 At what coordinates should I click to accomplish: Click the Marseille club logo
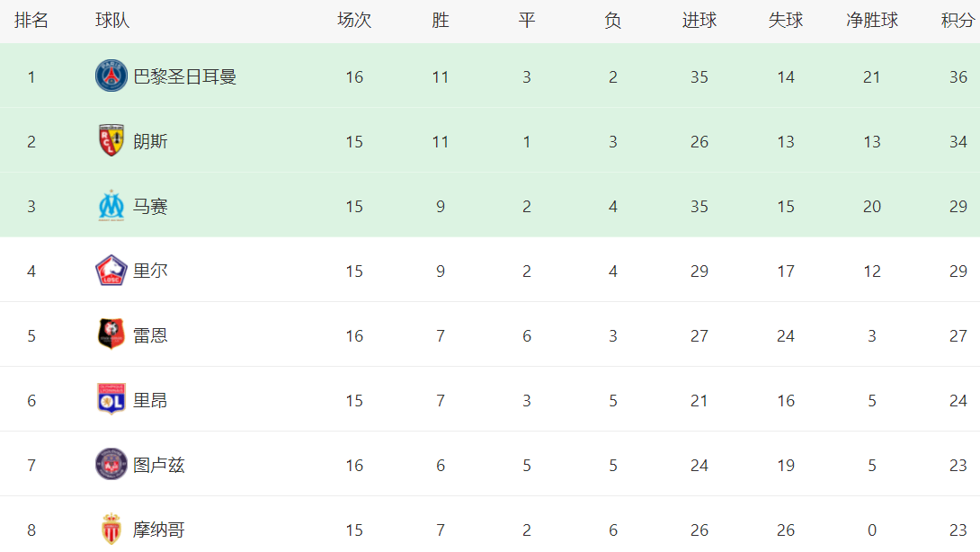pos(111,206)
